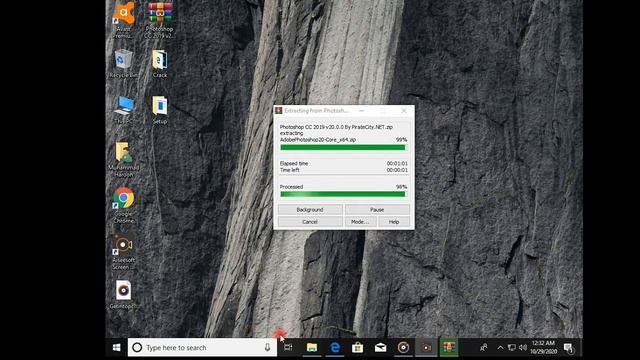Open the volume tray icon
This screenshot has width=640, height=360.
click(x=523, y=347)
